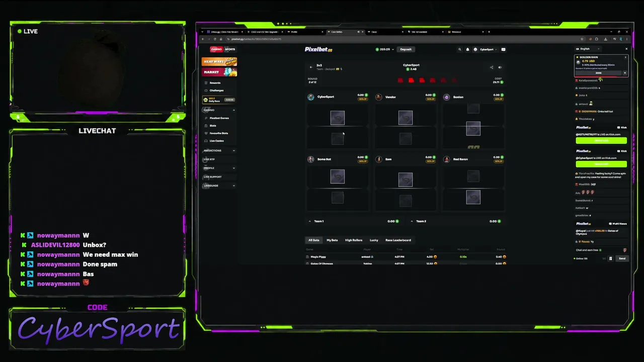The height and width of the screenshot is (362, 644).
Task: Open chat rules icon beside Send
Action: pyautogui.click(x=610, y=258)
